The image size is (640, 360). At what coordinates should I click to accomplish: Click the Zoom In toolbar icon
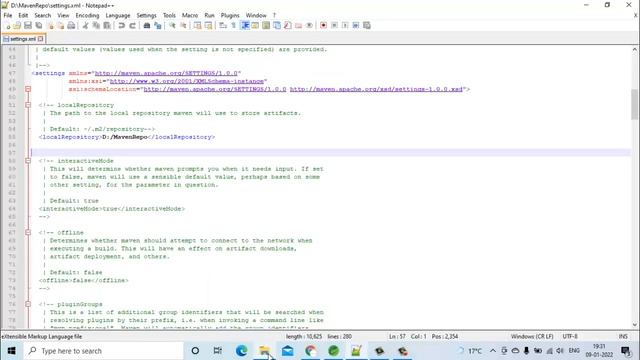[x=172, y=25]
